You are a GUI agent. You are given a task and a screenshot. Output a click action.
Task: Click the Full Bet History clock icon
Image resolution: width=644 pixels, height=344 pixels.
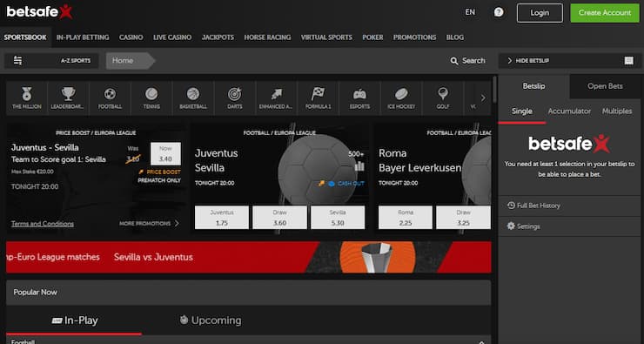(x=511, y=205)
